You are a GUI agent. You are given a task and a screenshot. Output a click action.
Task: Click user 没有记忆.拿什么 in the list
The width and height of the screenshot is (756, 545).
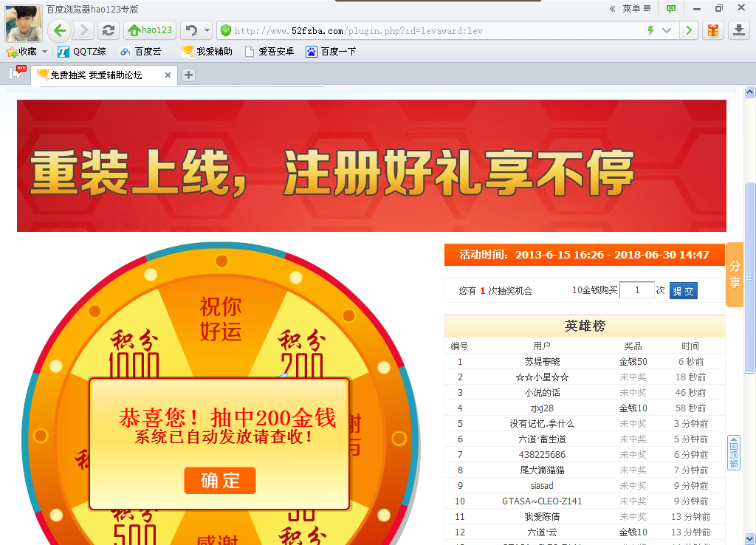coord(542,423)
